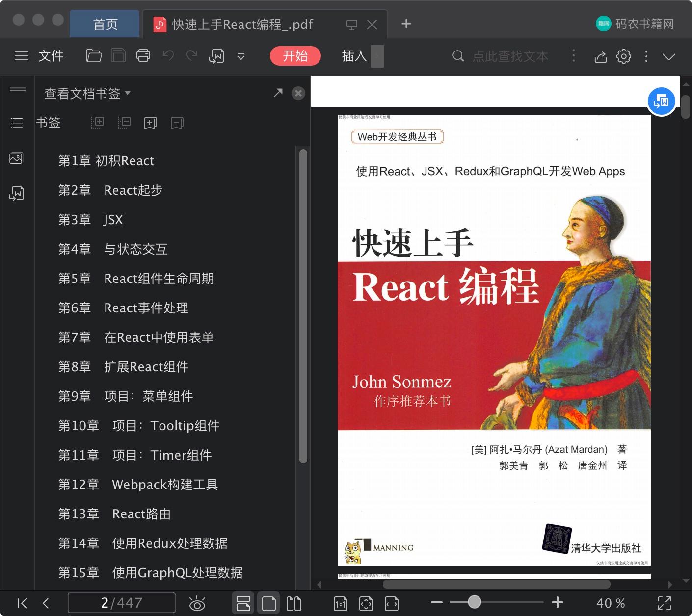Decrease zoom with minus button
This screenshot has width=692, height=616.
(x=437, y=602)
